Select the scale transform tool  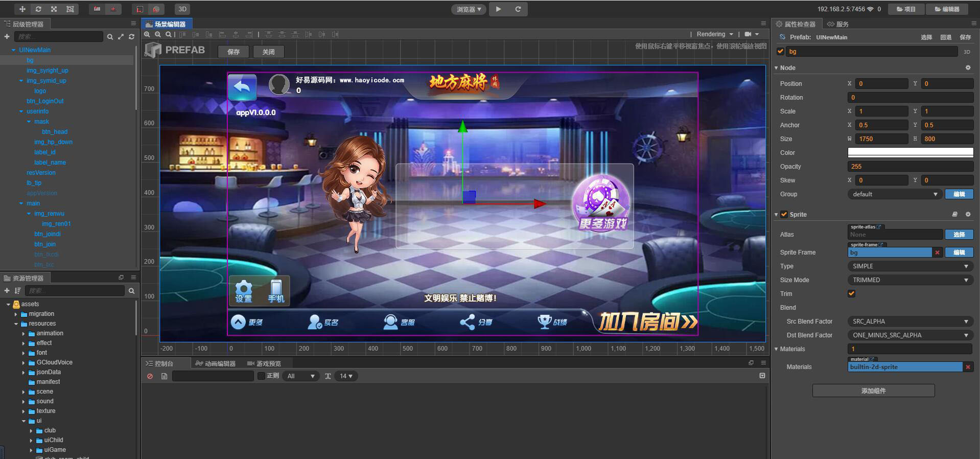54,9
